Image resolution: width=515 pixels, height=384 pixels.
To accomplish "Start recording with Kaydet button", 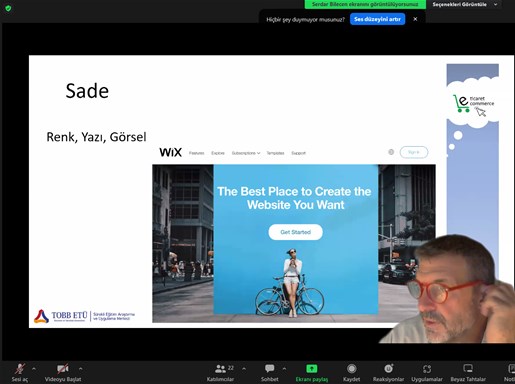I will (x=351, y=372).
